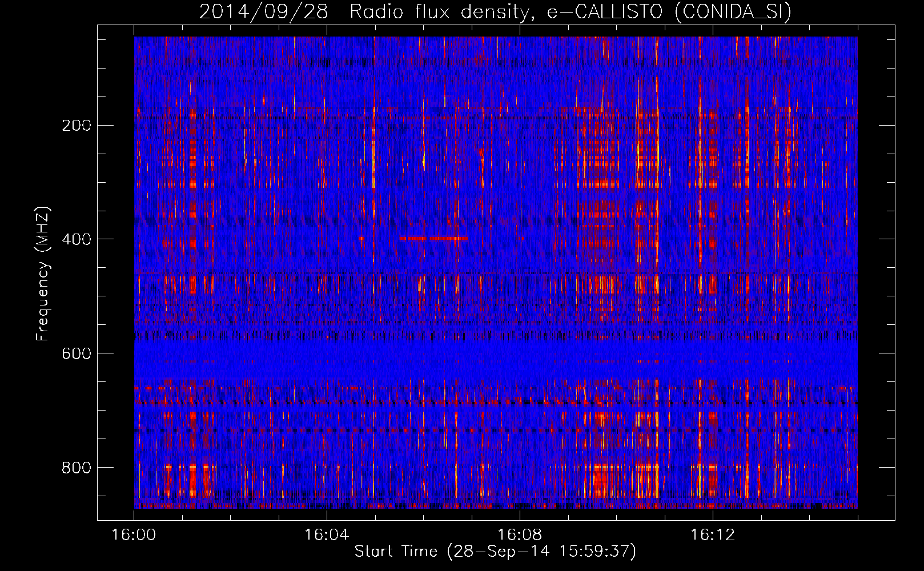
Task: Click the 16:00 time axis label
Action: coord(134,535)
